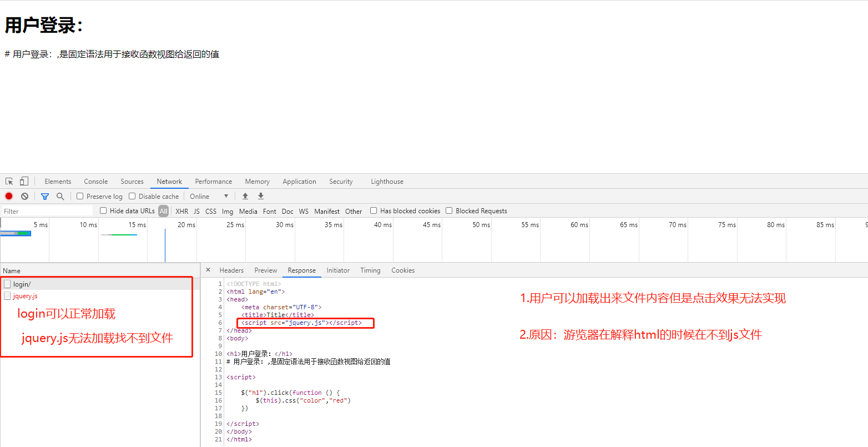The width and height of the screenshot is (868, 447).
Task: Filter requests by JS
Action: 196,211
